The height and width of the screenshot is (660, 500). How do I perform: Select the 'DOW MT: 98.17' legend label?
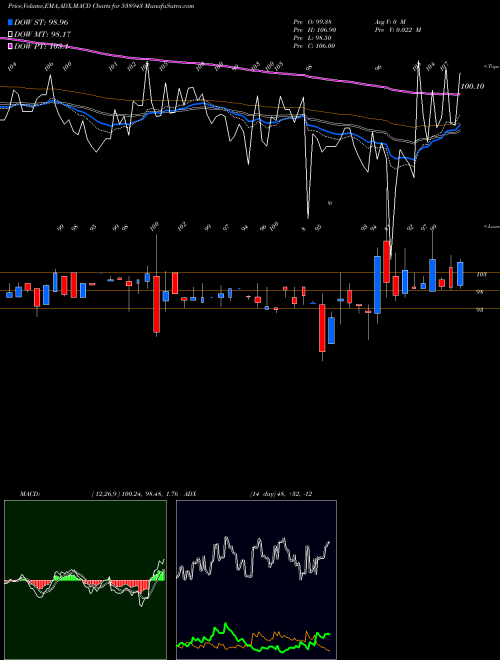point(43,35)
